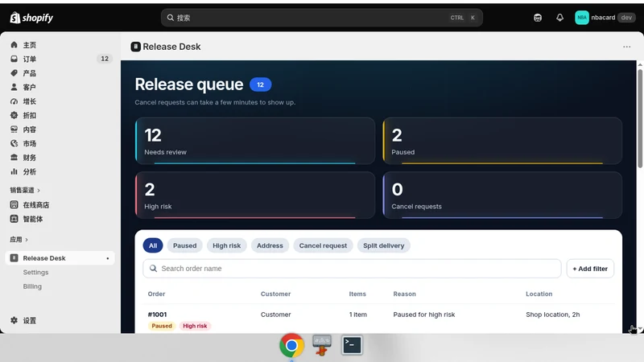Focus the top 搜索 search bar
The image size is (644, 362).
321,18
